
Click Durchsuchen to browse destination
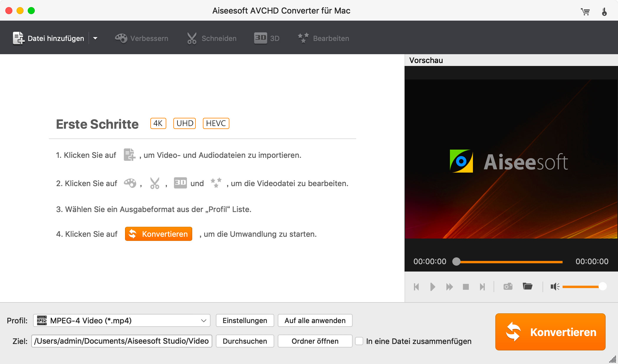coord(245,341)
